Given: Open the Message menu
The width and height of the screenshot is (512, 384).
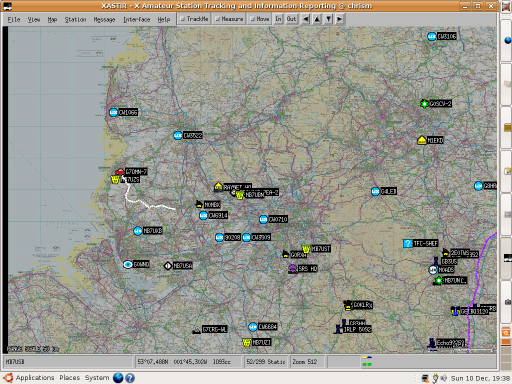Looking at the screenshot, I should tap(104, 20).
